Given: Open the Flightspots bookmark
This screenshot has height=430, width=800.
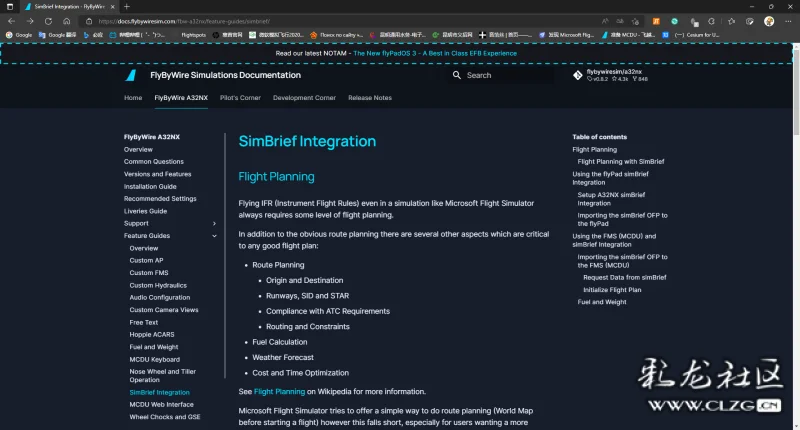Looking at the screenshot, I should pos(193,35).
